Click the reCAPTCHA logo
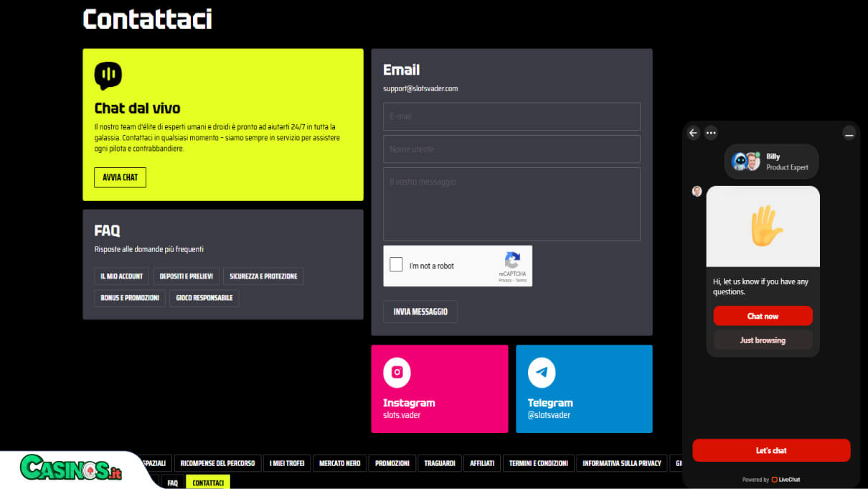The image size is (868, 489). point(512,260)
